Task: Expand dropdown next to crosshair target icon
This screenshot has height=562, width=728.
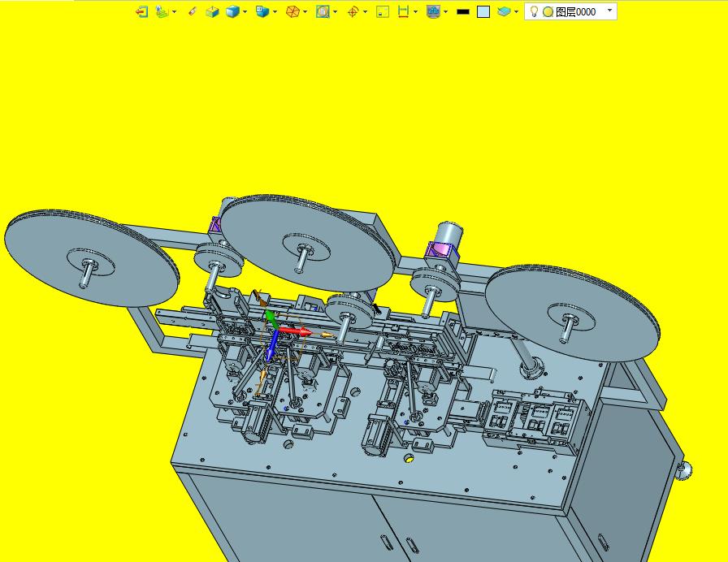Action: 366,11
